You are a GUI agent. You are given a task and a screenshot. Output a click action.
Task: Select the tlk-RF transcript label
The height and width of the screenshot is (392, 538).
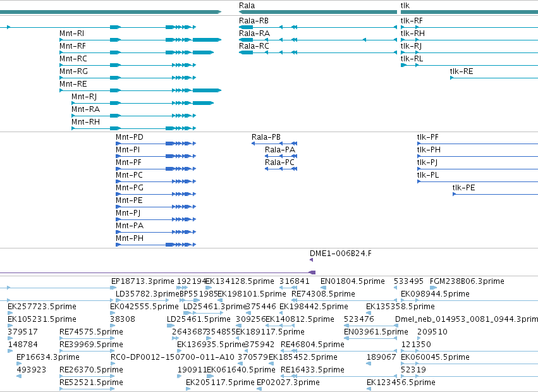coord(412,21)
